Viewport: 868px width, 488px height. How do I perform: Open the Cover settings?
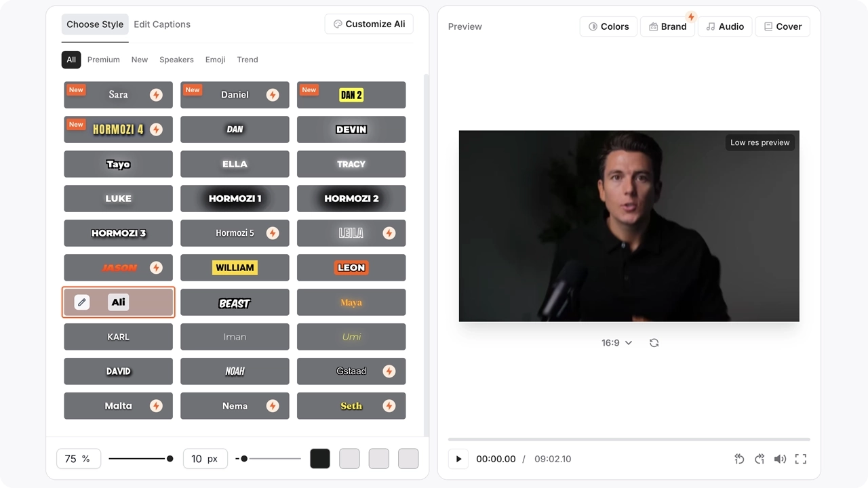pyautogui.click(x=783, y=26)
